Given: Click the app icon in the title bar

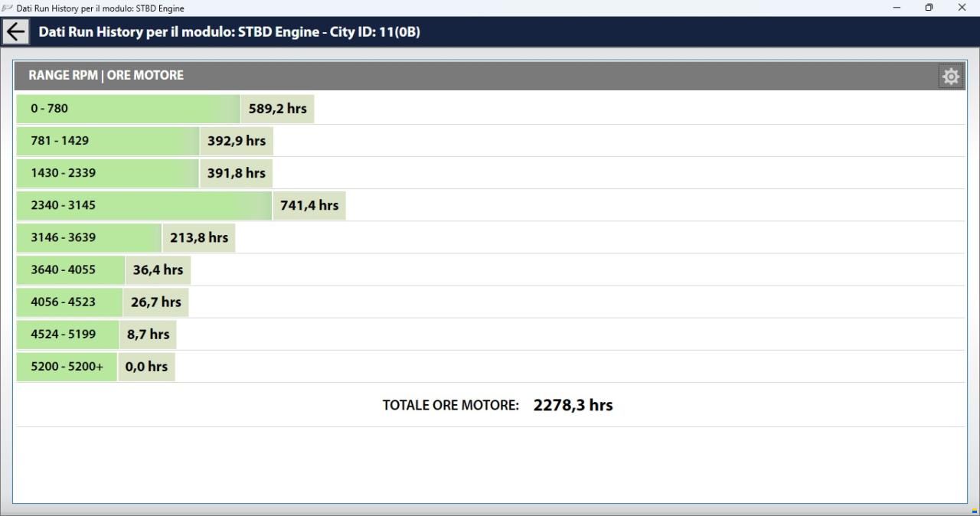Looking at the screenshot, I should [x=7, y=8].
